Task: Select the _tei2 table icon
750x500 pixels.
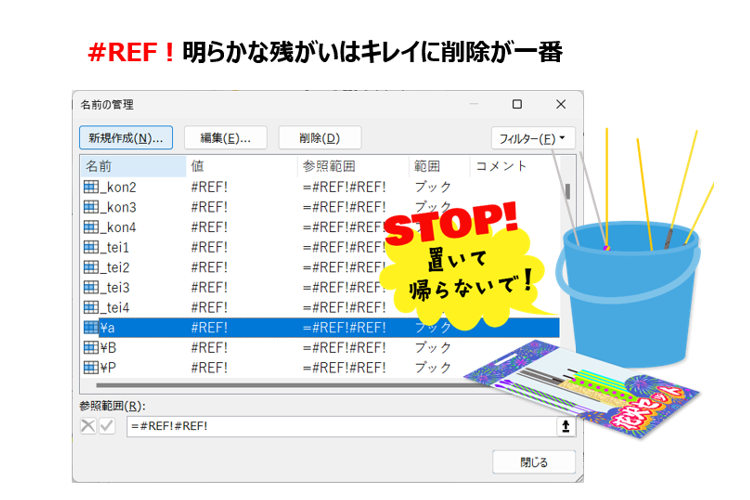Action: pos(91,267)
